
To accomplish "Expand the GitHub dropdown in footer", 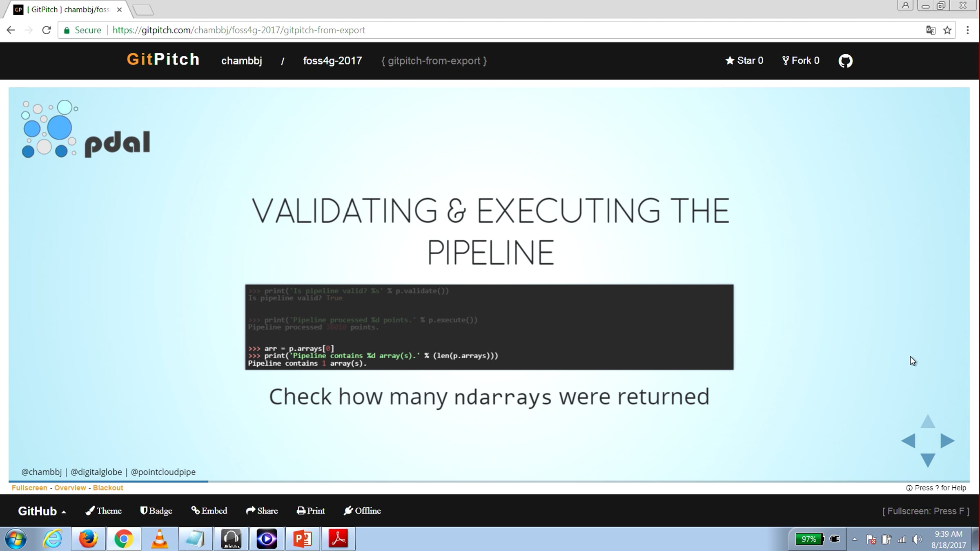I will [x=42, y=511].
